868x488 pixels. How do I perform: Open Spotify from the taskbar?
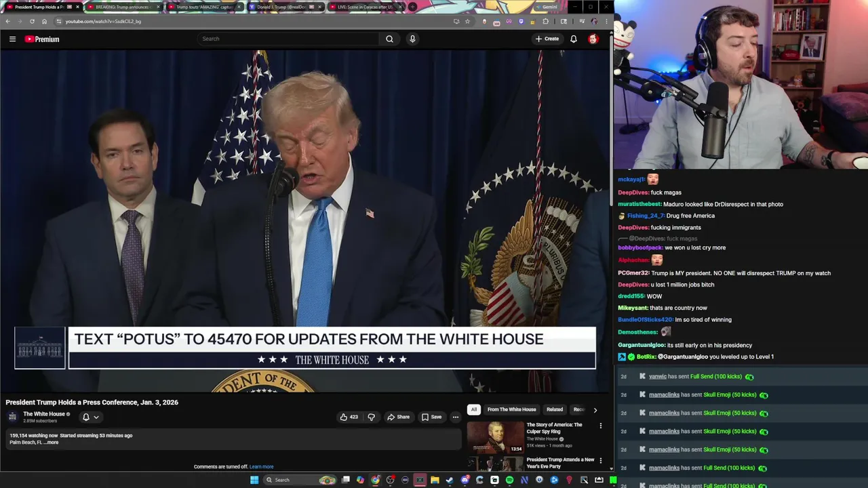coord(509,480)
